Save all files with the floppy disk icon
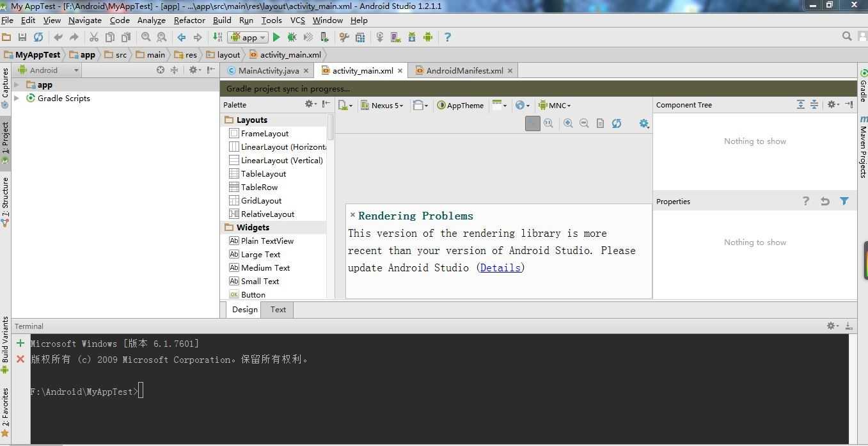The height and width of the screenshot is (446, 868). pyautogui.click(x=22, y=37)
